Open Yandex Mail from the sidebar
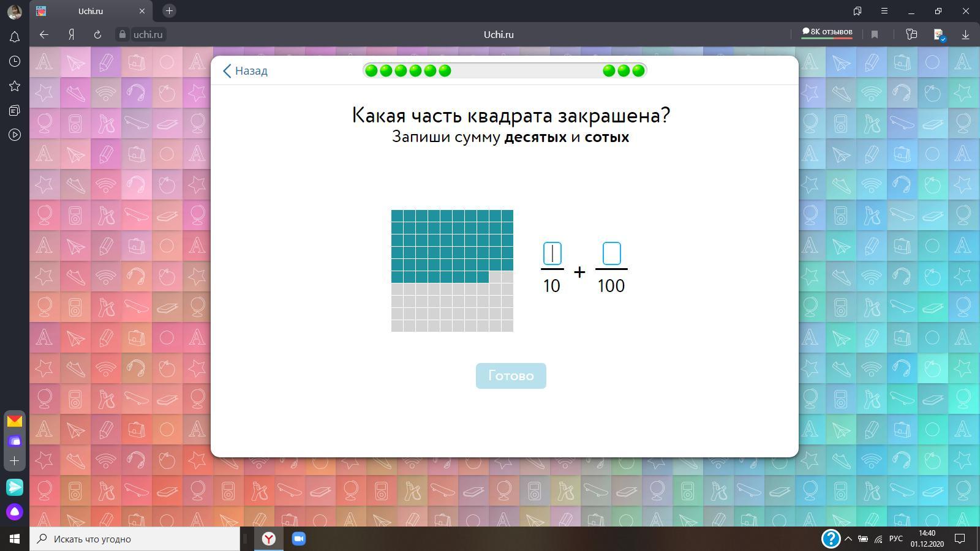This screenshot has width=980, height=551. pyautogui.click(x=15, y=421)
